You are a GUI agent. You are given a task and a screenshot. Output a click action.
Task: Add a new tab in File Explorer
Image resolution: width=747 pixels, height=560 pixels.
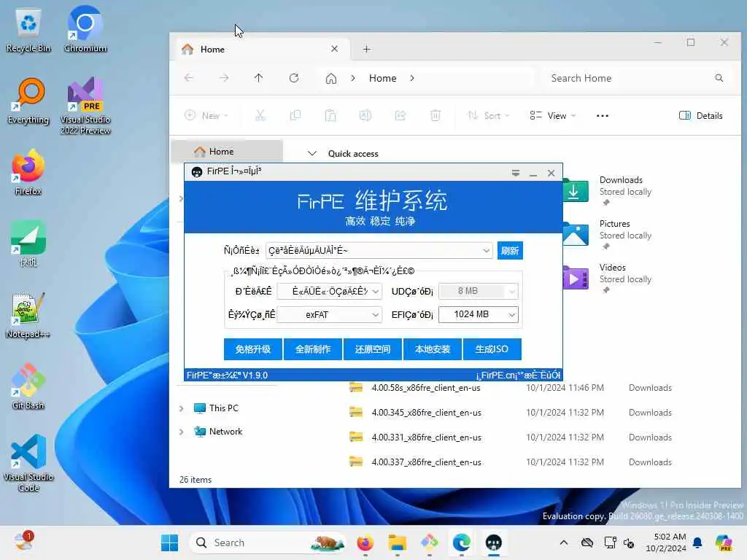(x=366, y=49)
